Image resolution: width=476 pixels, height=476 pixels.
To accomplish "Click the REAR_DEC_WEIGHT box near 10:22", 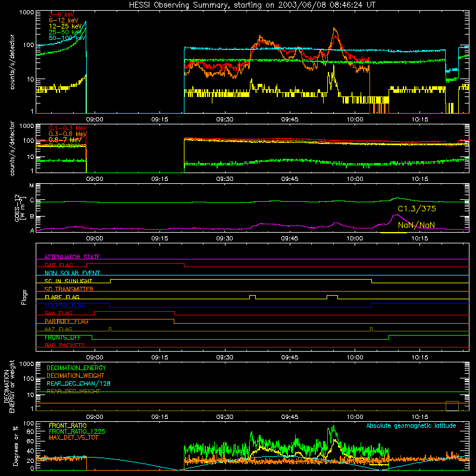I will point(452,406).
